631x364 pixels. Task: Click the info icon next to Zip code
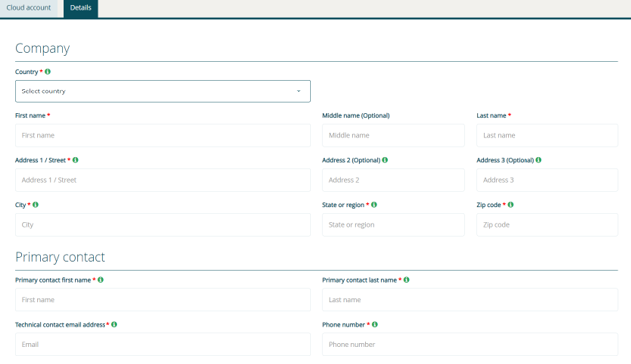click(x=511, y=204)
